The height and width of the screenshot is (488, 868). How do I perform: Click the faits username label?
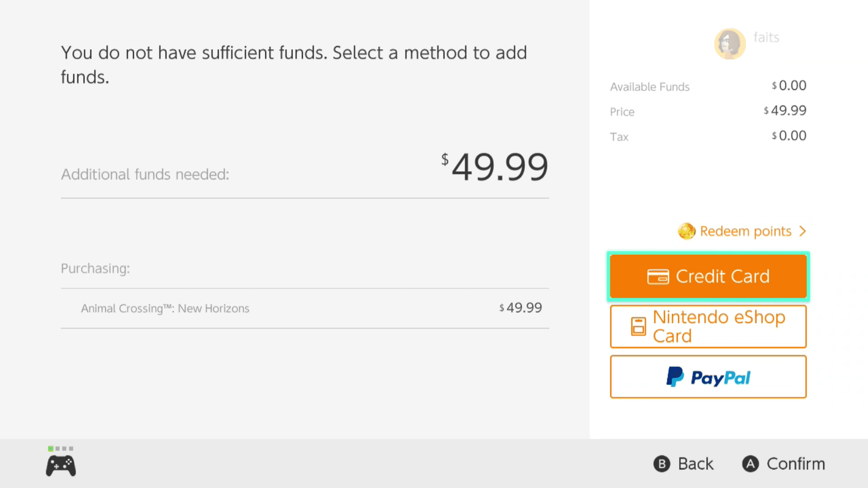point(767,38)
